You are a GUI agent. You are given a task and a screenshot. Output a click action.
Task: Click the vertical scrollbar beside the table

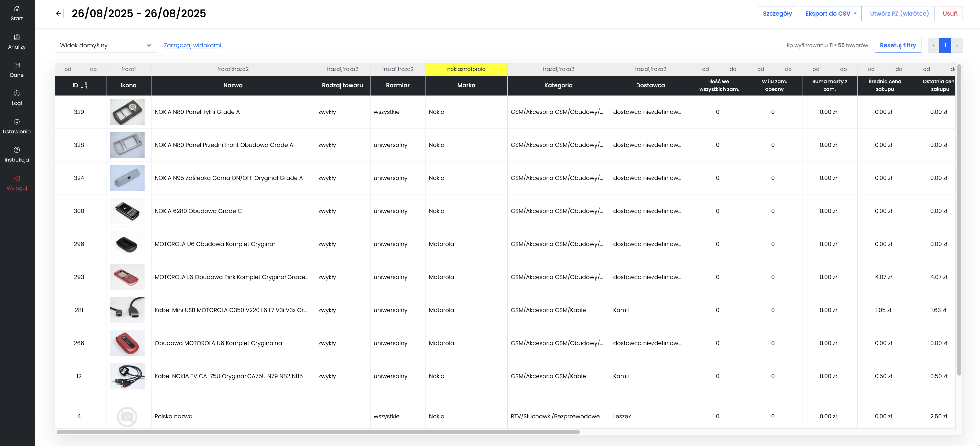tap(959, 220)
